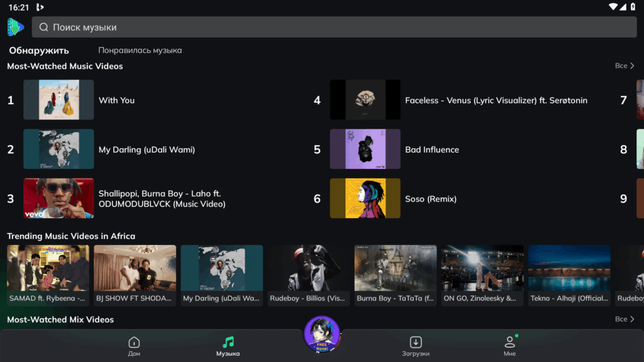Open Soso (Remix) thumbnail
The height and width of the screenshot is (362, 644).
pos(365,198)
